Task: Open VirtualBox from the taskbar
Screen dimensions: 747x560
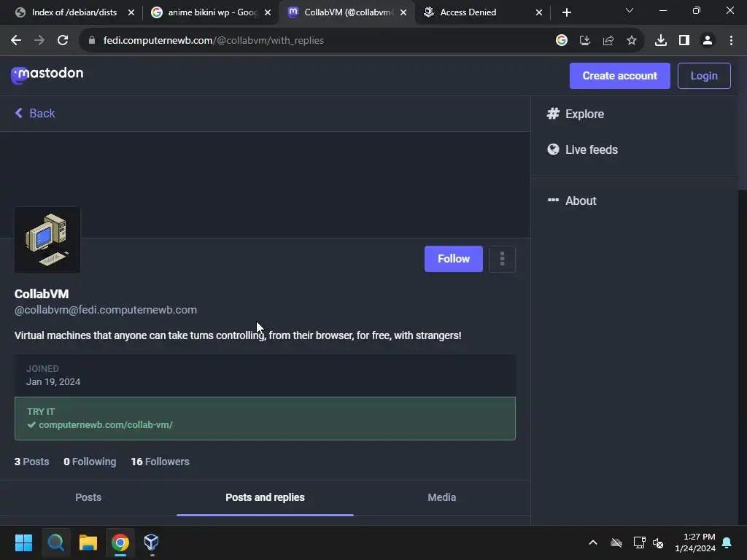Action: [x=152, y=542]
